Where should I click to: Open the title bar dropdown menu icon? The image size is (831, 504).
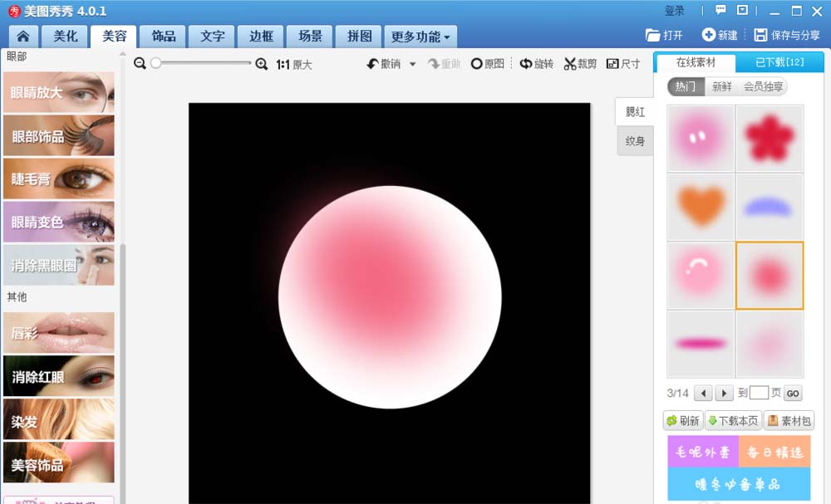[x=742, y=10]
